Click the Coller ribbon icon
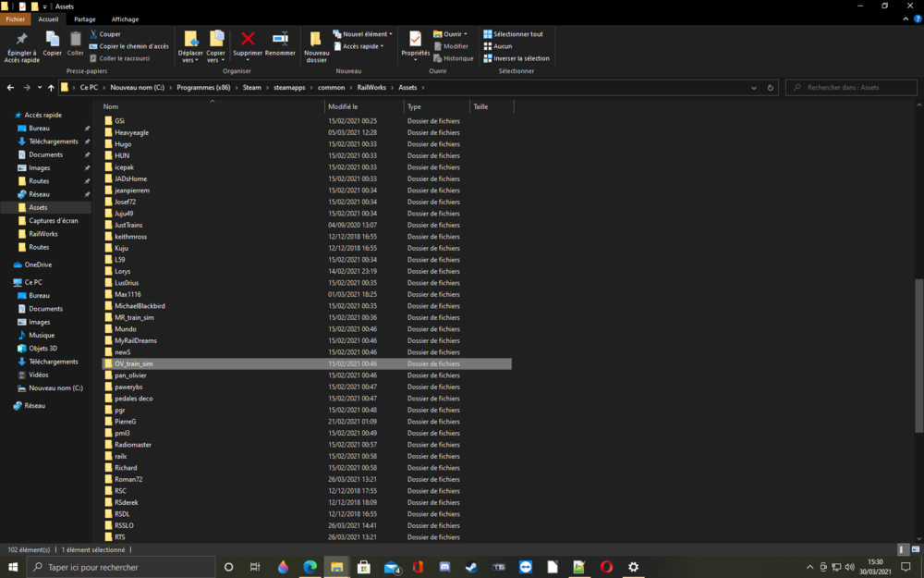 point(76,40)
